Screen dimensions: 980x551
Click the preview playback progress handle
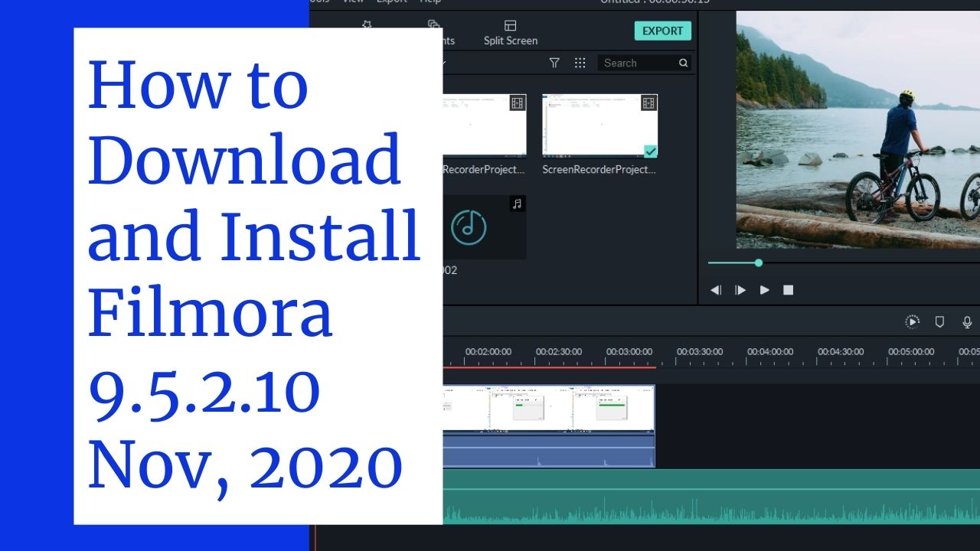click(758, 262)
